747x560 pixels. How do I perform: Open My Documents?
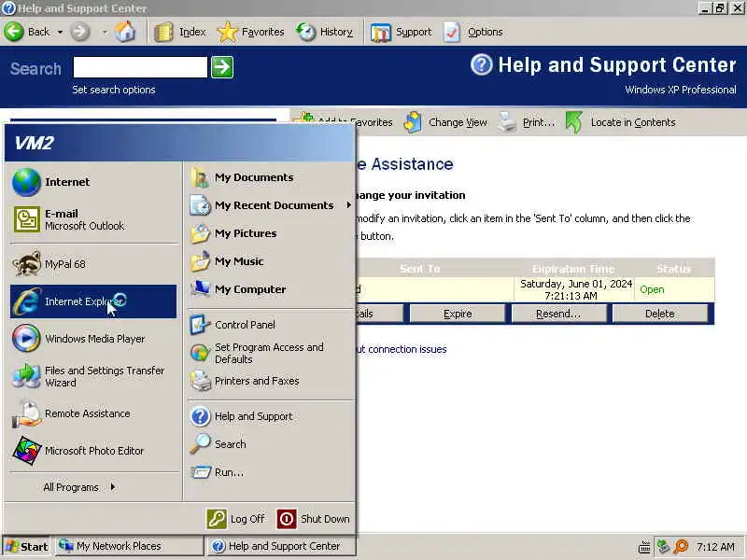(x=271, y=177)
